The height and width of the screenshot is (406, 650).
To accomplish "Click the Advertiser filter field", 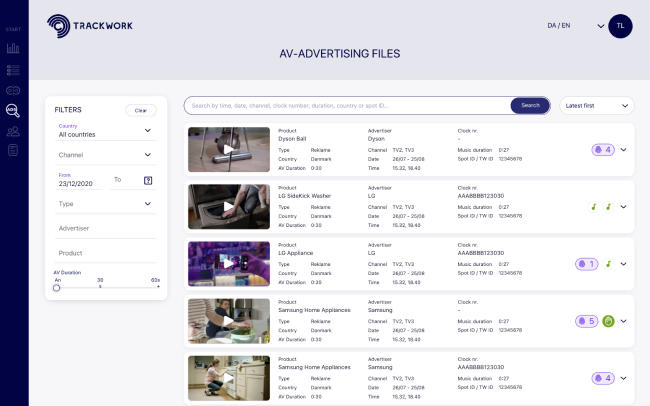I will 105,229.
